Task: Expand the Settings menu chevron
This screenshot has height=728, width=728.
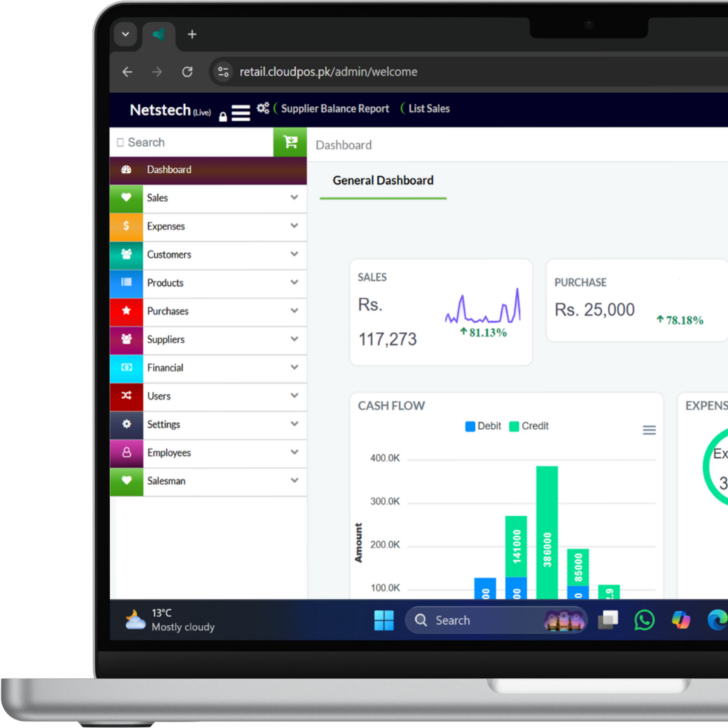Action: (294, 424)
